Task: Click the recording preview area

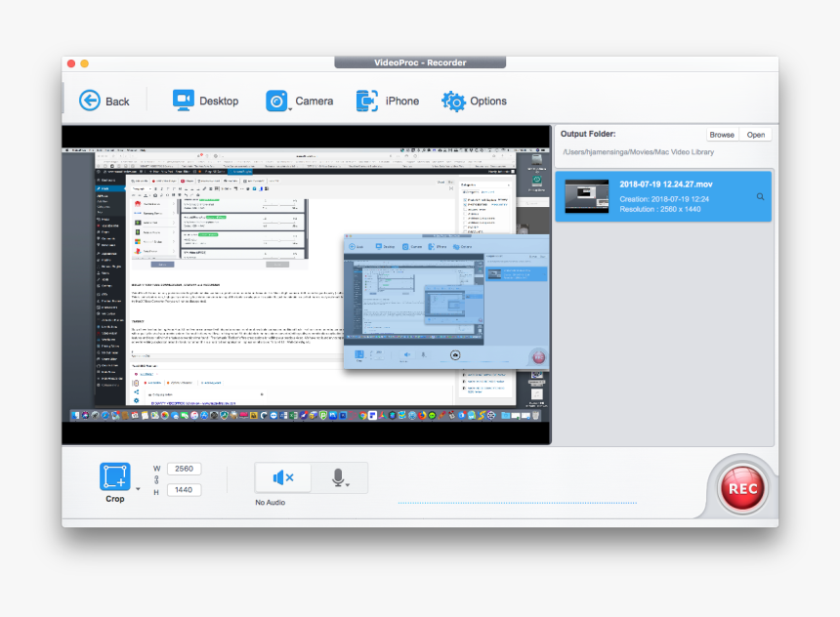Action: click(x=307, y=285)
